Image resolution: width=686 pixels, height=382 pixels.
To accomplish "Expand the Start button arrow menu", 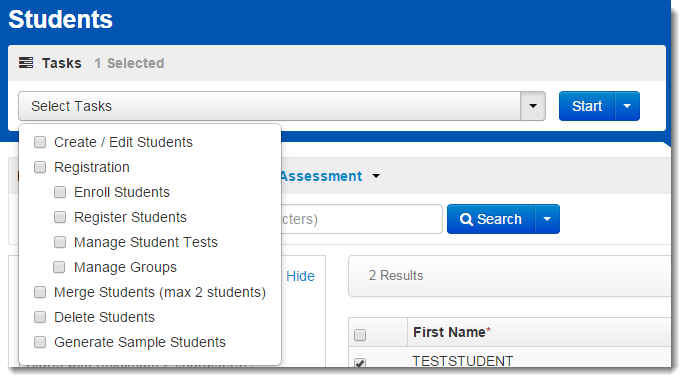I will 627,106.
